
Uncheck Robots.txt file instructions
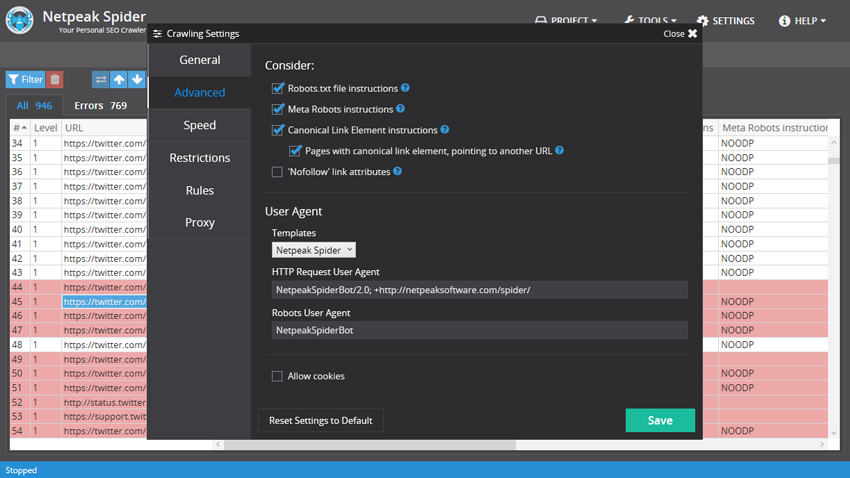tap(278, 88)
